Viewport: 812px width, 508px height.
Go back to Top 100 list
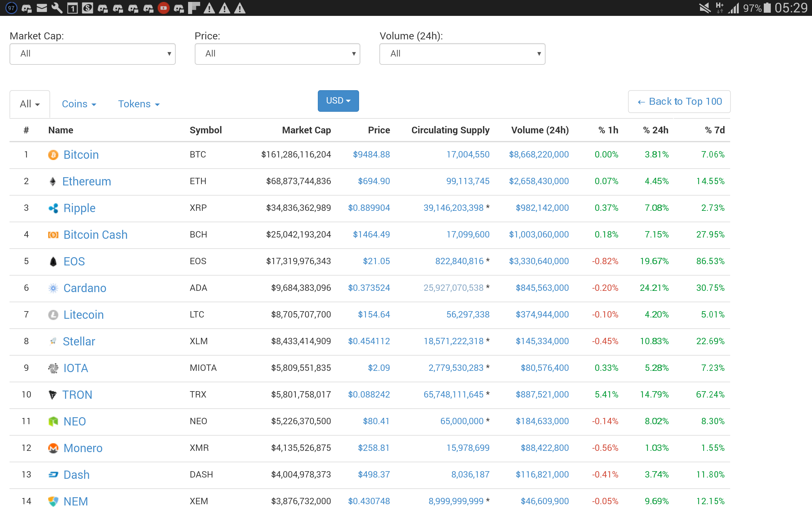click(x=679, y=102)
